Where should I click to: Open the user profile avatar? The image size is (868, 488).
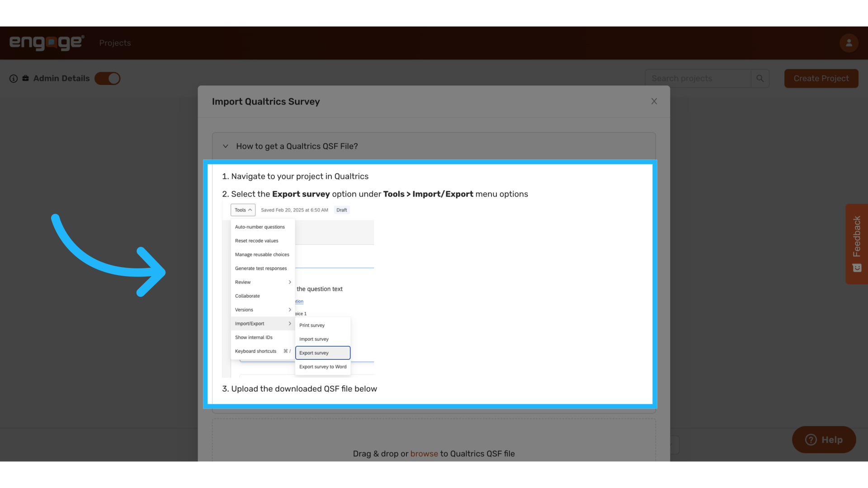point(849,43)
